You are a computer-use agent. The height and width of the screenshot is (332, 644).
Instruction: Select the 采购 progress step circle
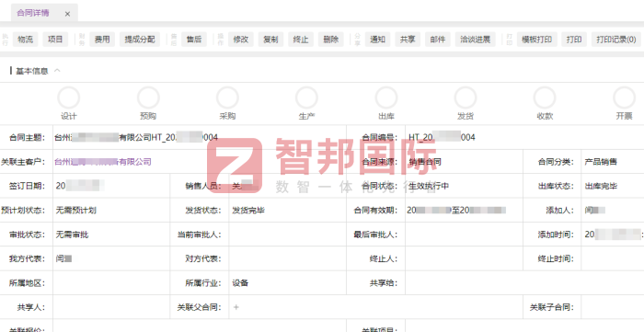tap(227, 97)
